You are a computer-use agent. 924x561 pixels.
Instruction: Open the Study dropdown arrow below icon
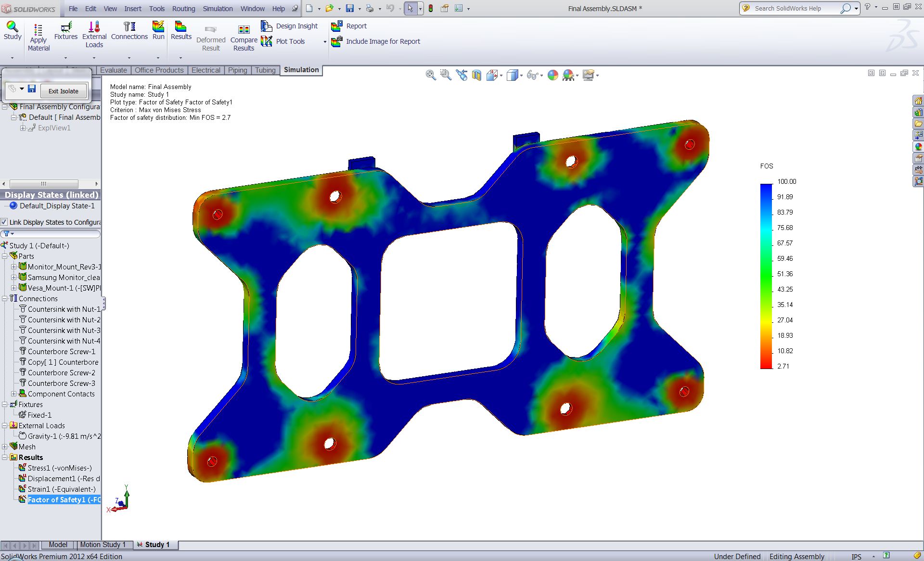point(13,58)
